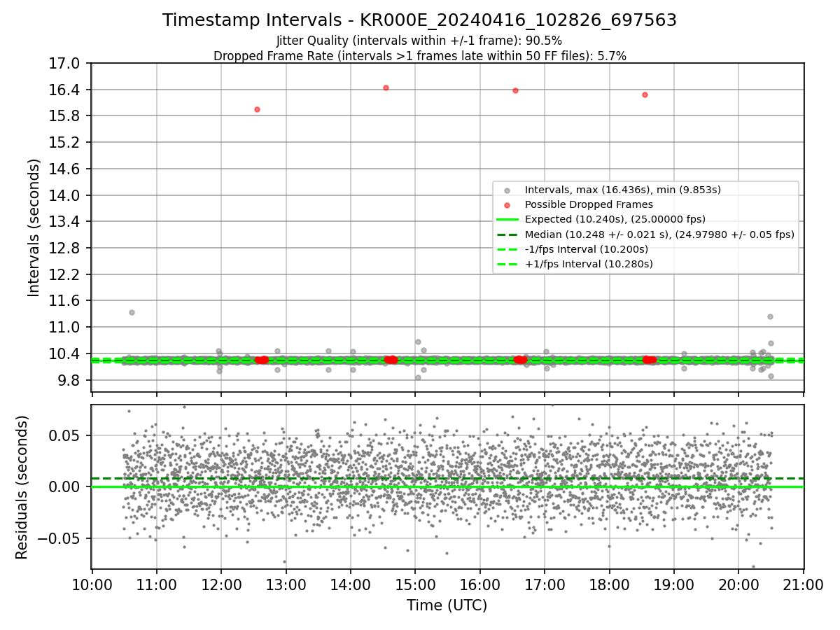840x630 pixels.
Task: Click the legend text '-1/fps Interval (10.200s)'
Action: [x=587, y=249]
